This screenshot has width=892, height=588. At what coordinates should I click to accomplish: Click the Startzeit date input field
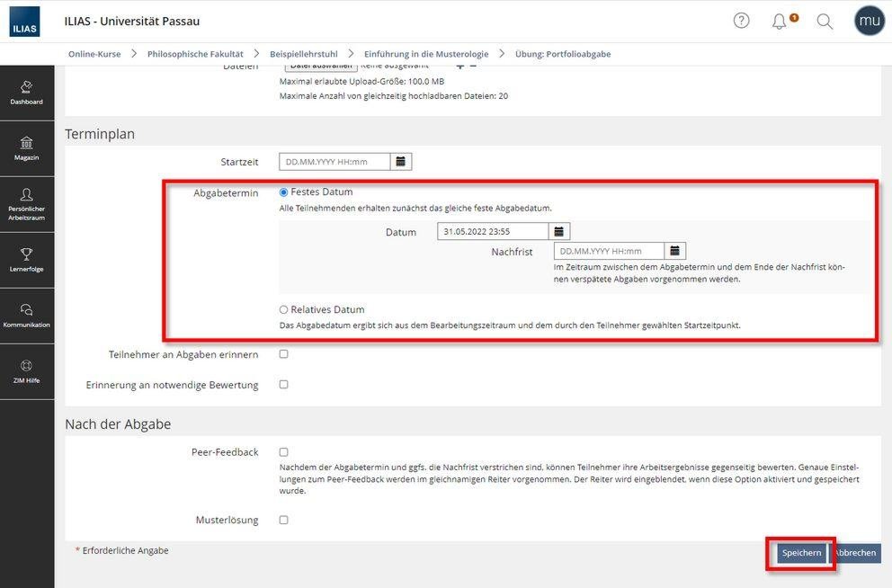pyautogui.click(x=334, y=162)
